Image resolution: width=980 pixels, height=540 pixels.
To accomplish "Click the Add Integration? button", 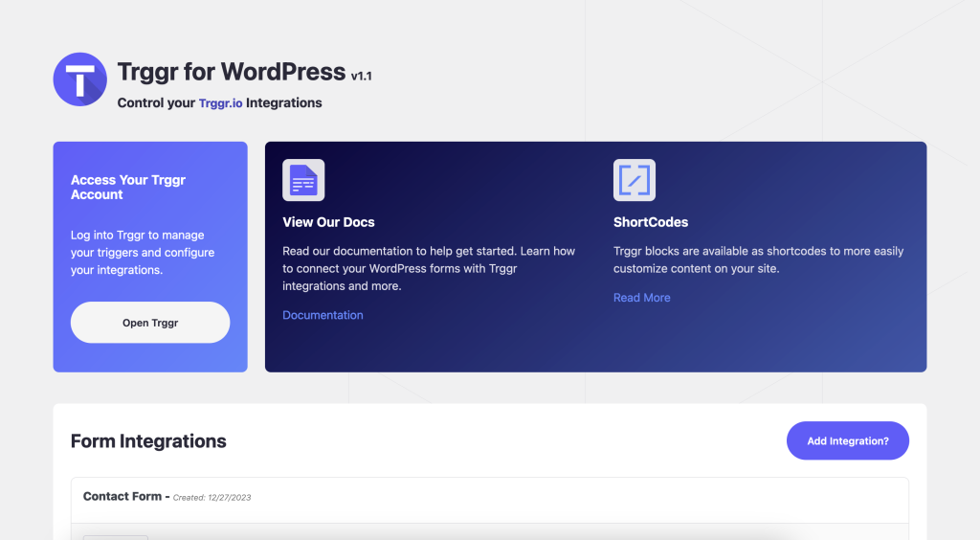I will (x=848, y=440).
